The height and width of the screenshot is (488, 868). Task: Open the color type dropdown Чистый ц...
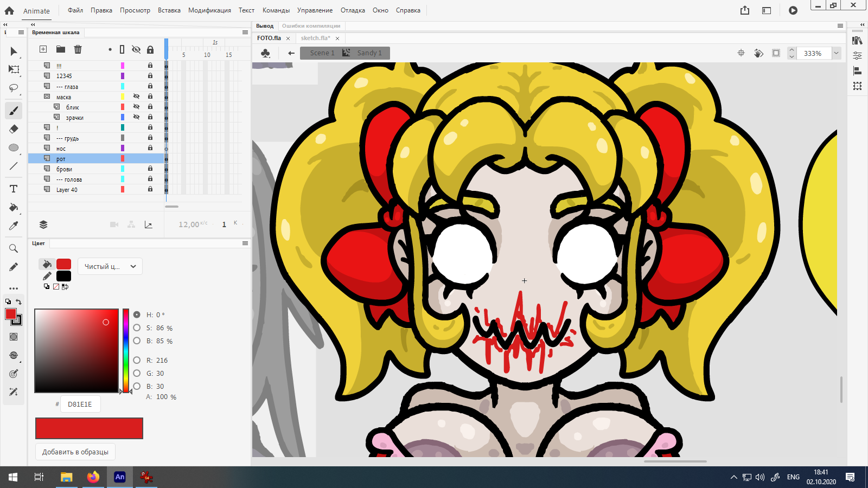110,266
